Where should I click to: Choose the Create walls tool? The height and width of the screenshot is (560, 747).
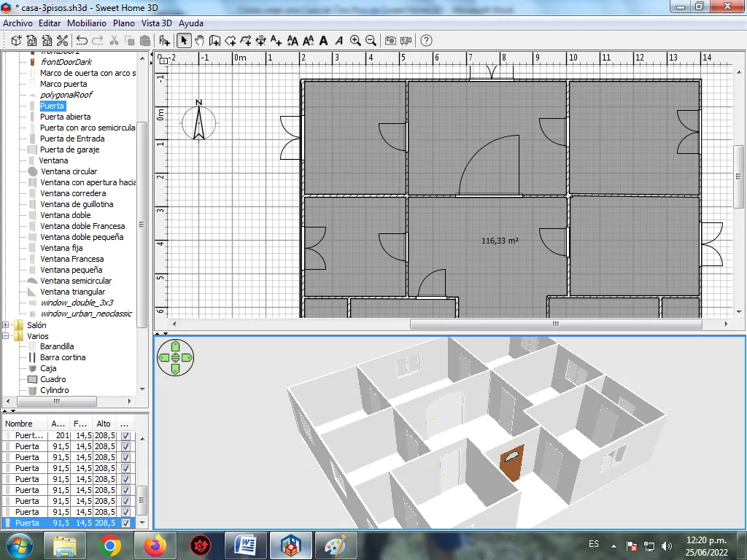(214, 41)
